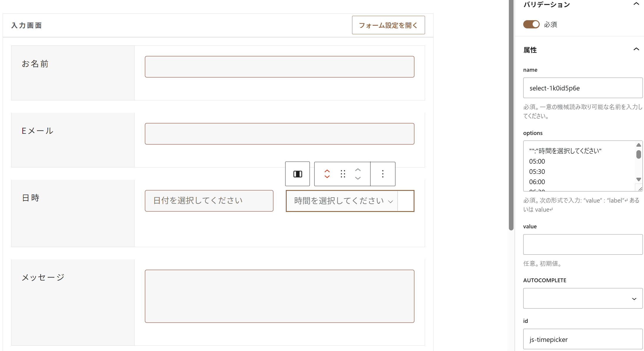
Task: Click the フォーム設定を開く button
Action: pyautogui.click(x=388, y=25)
